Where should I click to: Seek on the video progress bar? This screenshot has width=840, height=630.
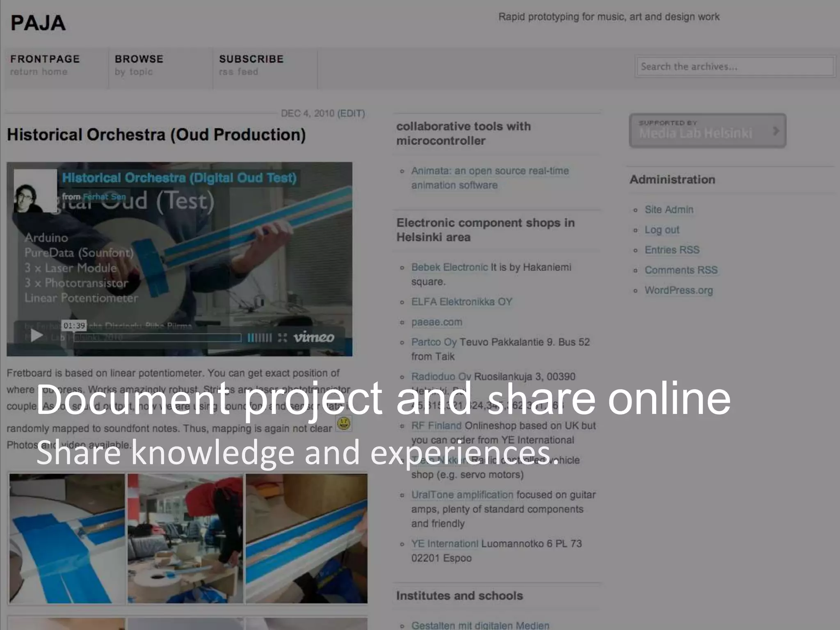[157, 338]
